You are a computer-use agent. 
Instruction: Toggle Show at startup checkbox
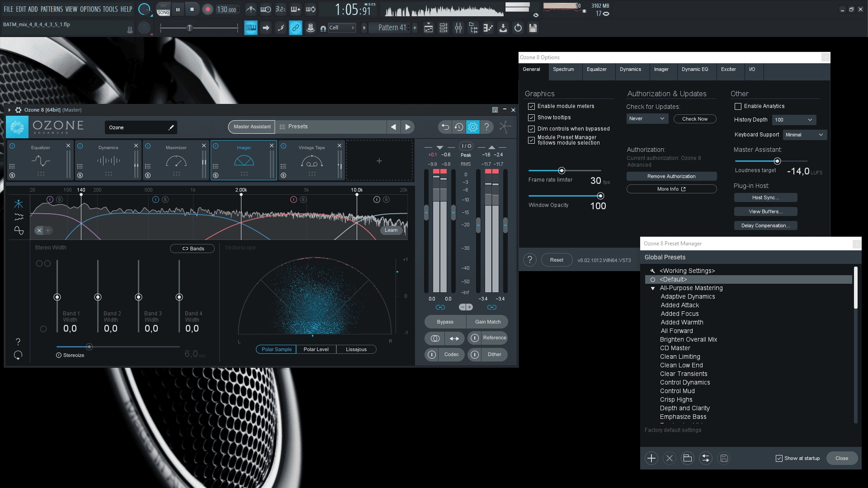(779, 458)
